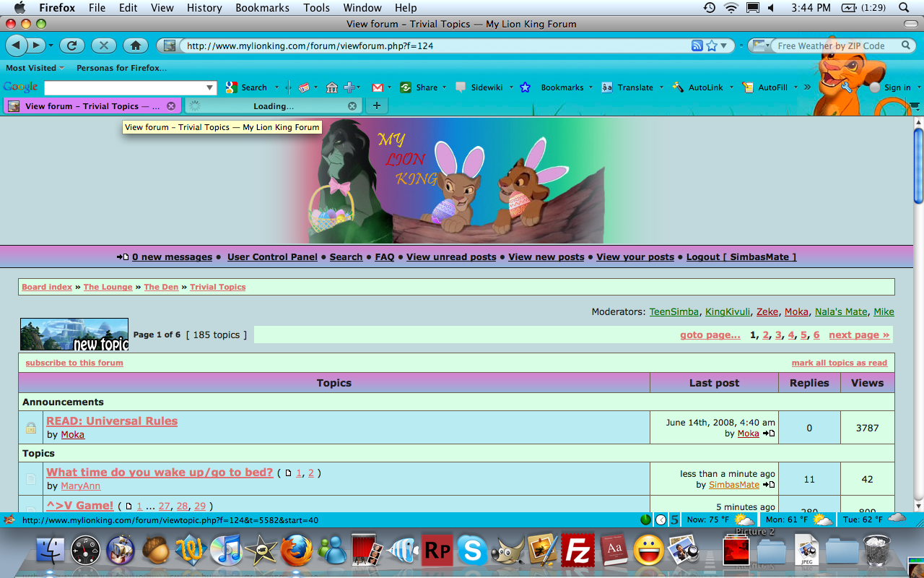Launch Skype from the Dock

click(x=472, y=551)
